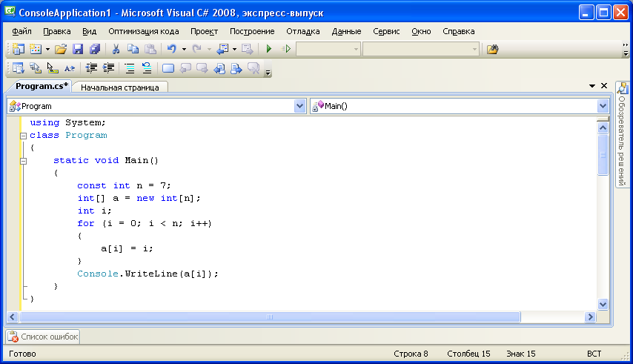Toggle a bookmark on the current line
Viewport: 633px width, 364px height.
coord(168,68)
